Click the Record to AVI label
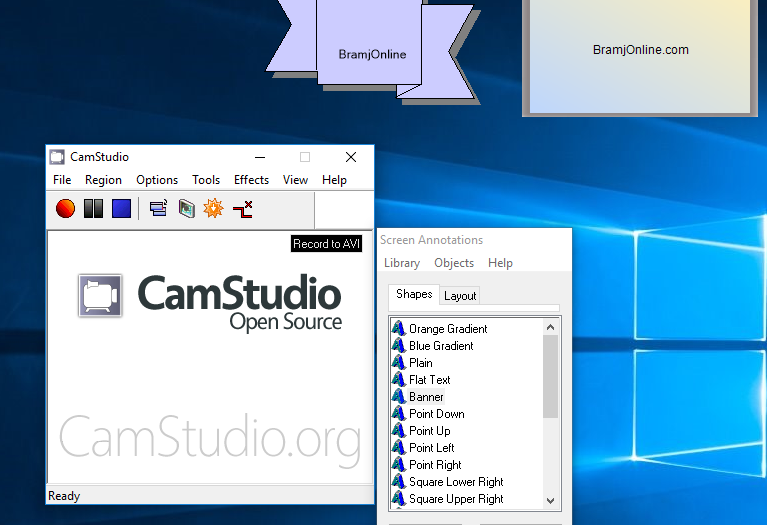This screenshot has width=767, height=525. click(326, 244)
